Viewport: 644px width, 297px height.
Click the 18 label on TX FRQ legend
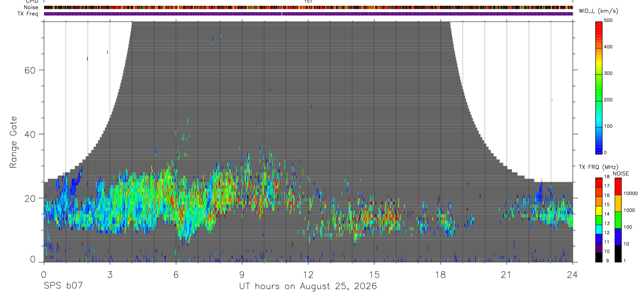(x=607, y=178)
